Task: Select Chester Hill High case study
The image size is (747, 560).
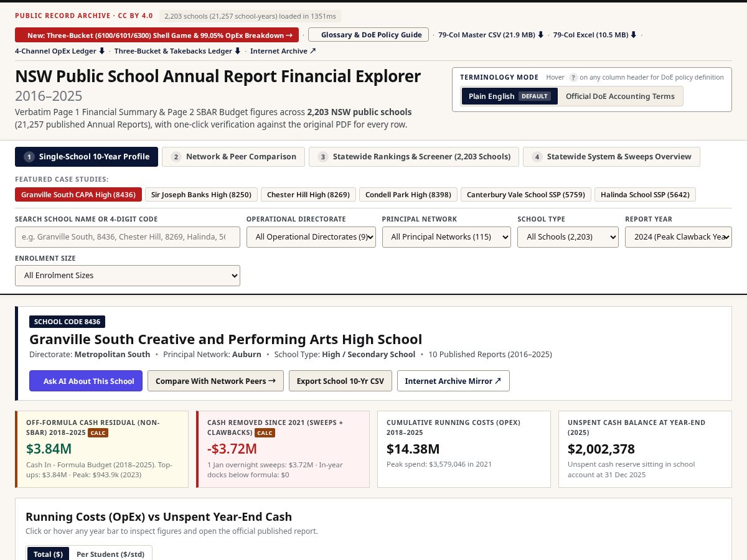Action: click(x=308, y=195)
